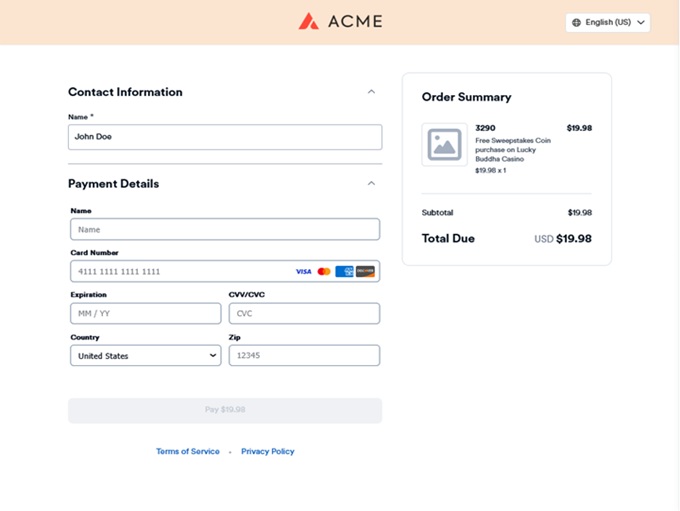Open the Country dropdown showing United States
This screenshot has height=511, width=680.
[x=146, y=356]
